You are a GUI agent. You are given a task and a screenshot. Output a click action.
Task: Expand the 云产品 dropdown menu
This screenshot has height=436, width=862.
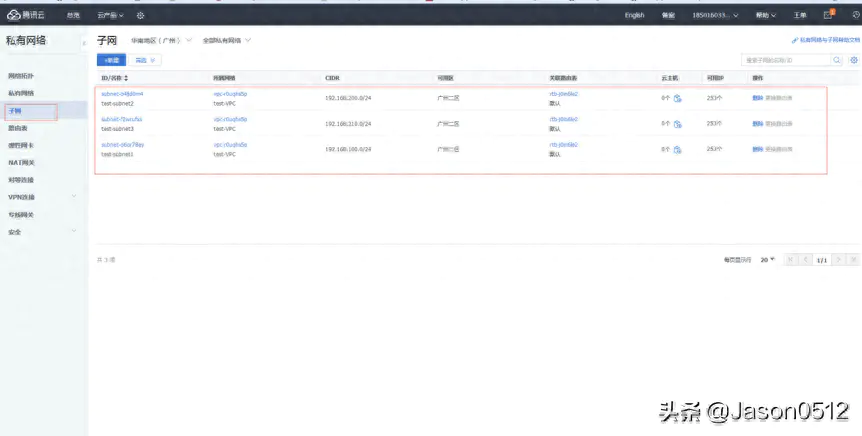(x=111, y=15)
